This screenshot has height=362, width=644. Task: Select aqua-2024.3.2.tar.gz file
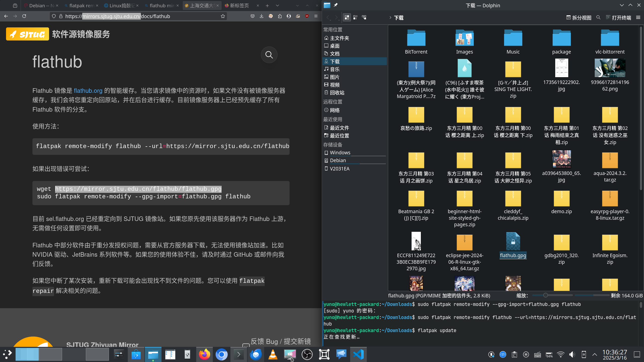[610, 167]
